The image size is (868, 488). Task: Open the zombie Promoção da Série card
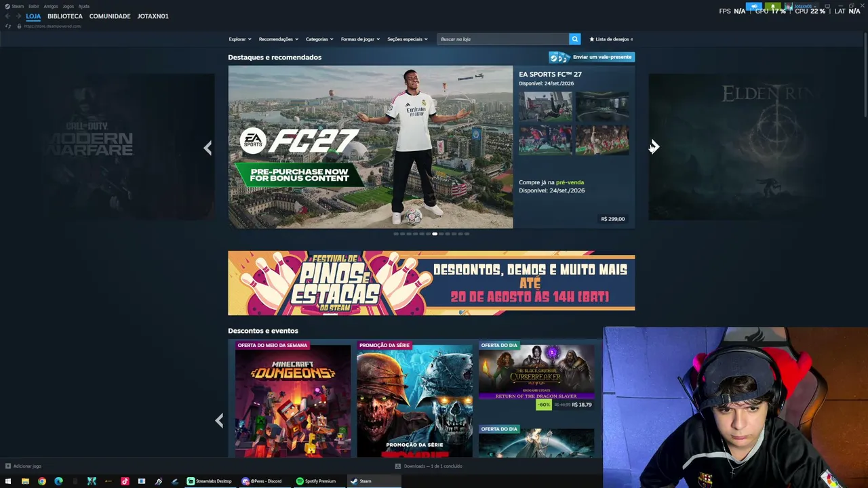click(415, 399)
